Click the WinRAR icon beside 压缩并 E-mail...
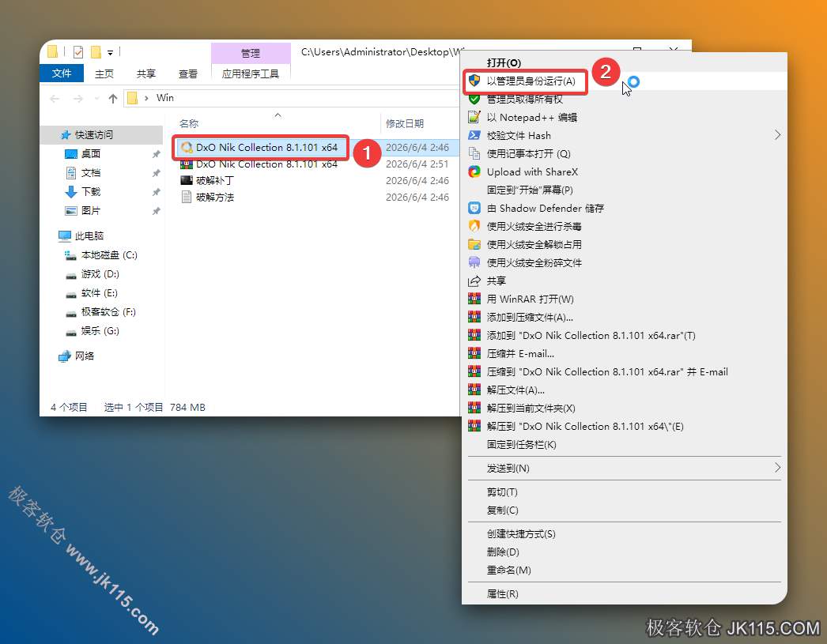The width and height of the screenshot is (827, 644). (474, 354)
